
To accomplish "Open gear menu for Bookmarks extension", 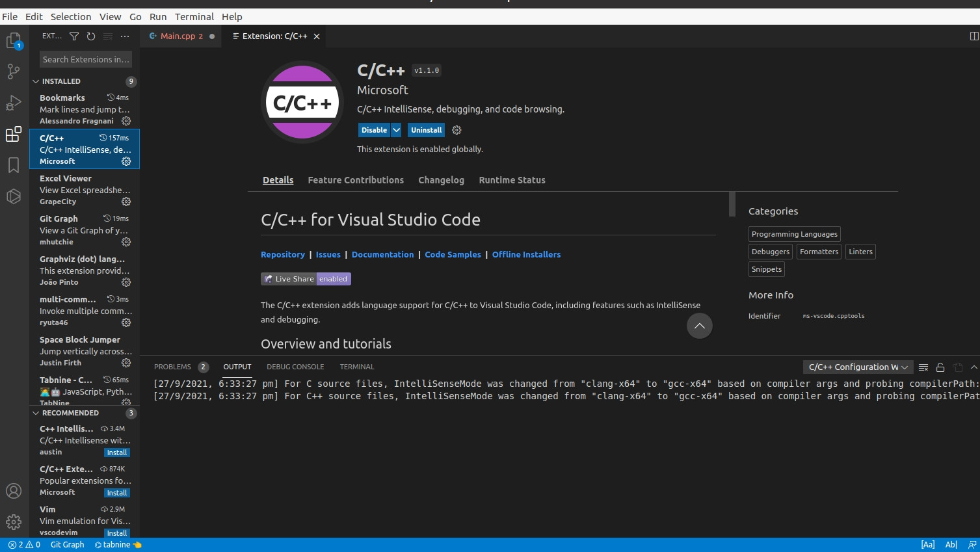I will 126,121.
